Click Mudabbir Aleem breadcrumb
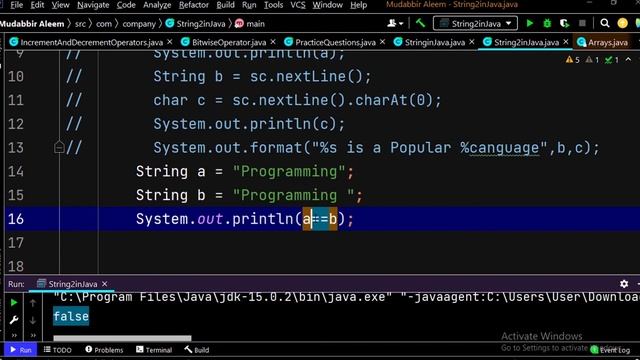640x360 pixels. point(32,24)
